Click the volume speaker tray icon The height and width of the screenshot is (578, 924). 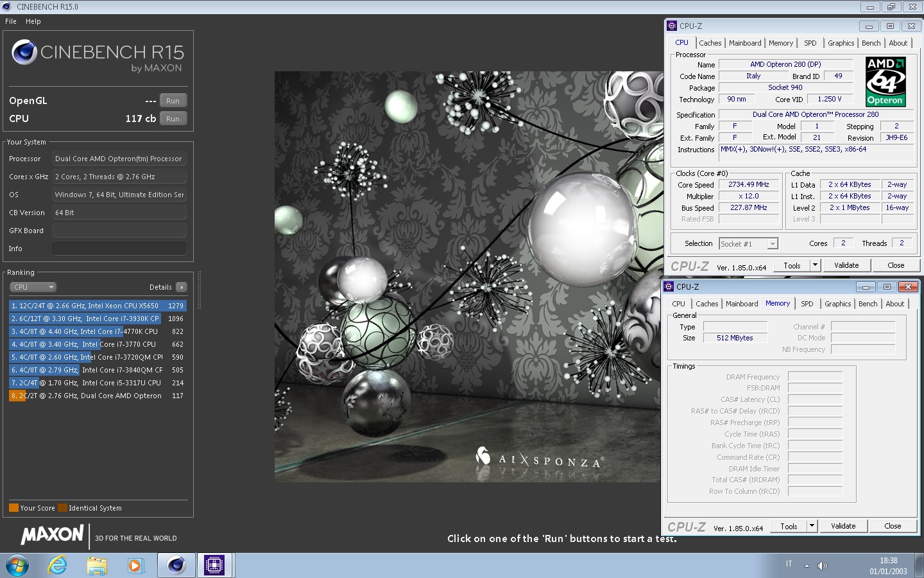point(823,566)
